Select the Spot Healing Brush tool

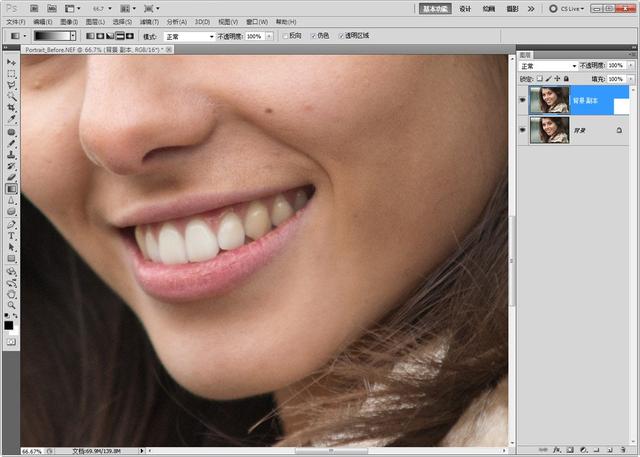(x=11, y=133)
